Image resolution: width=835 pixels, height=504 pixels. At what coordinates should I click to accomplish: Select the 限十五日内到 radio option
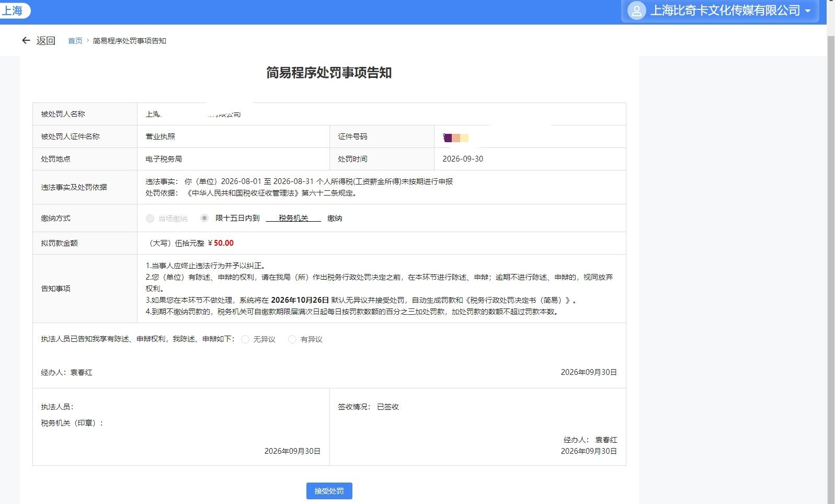click(204, 218)
